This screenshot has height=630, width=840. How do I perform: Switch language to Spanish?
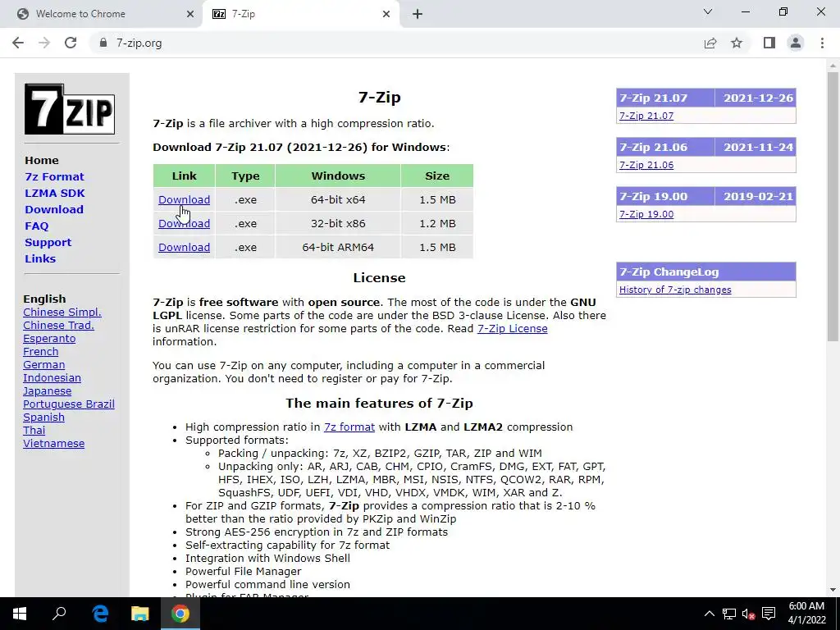44,418
